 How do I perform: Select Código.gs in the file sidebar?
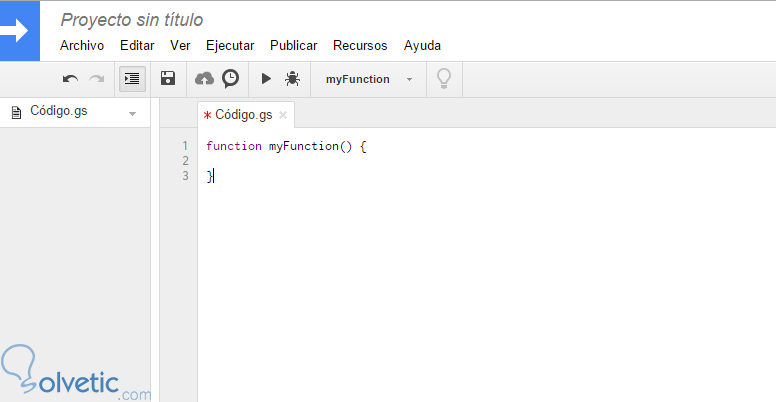point(58,112)
